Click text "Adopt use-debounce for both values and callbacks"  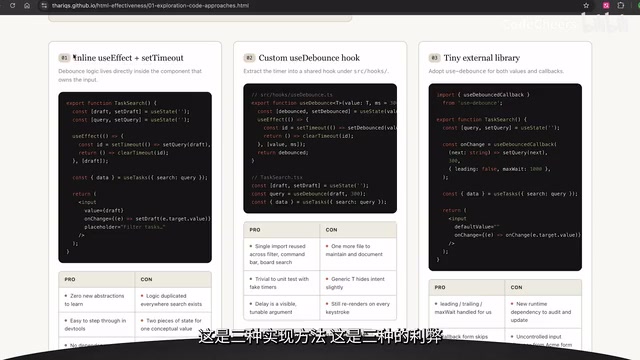click(x=496, y=71)
